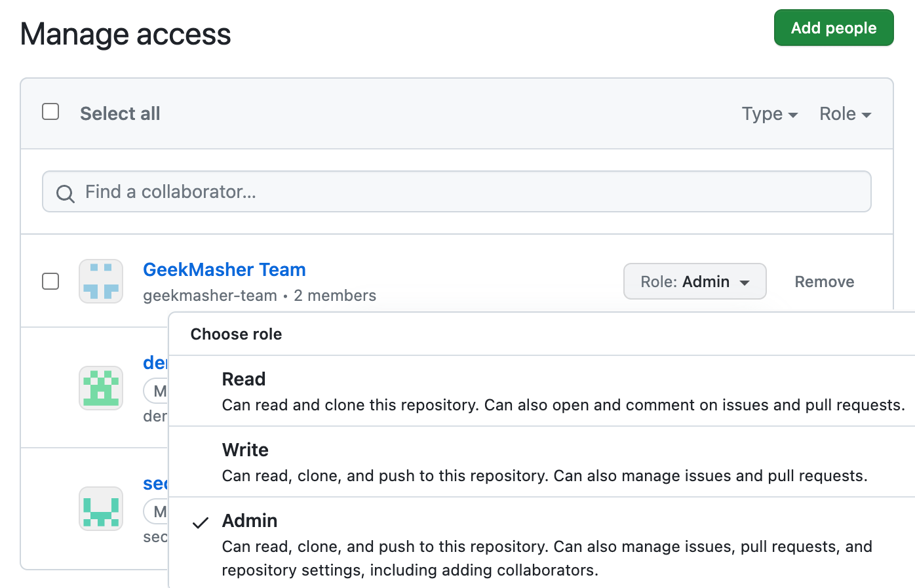Click the bottom collaborator's pixel avatar
This screenshot has width=915, height=588.
(x=100, y=509)
